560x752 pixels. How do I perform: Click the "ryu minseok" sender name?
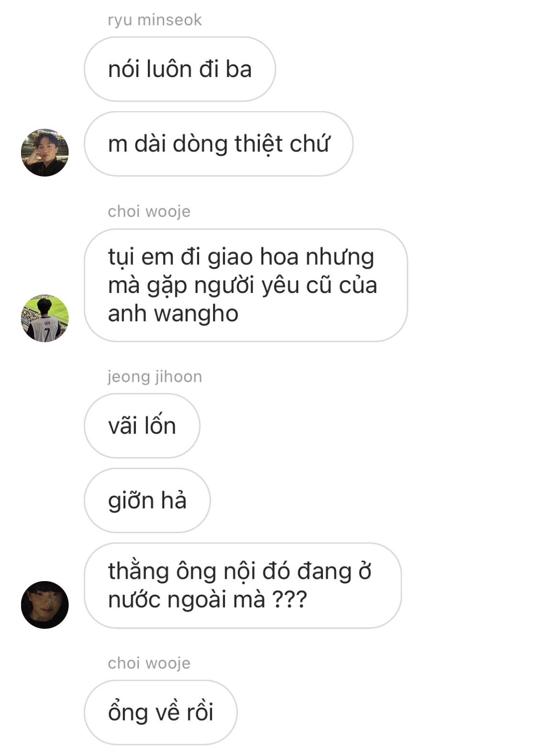pos(155,20)
